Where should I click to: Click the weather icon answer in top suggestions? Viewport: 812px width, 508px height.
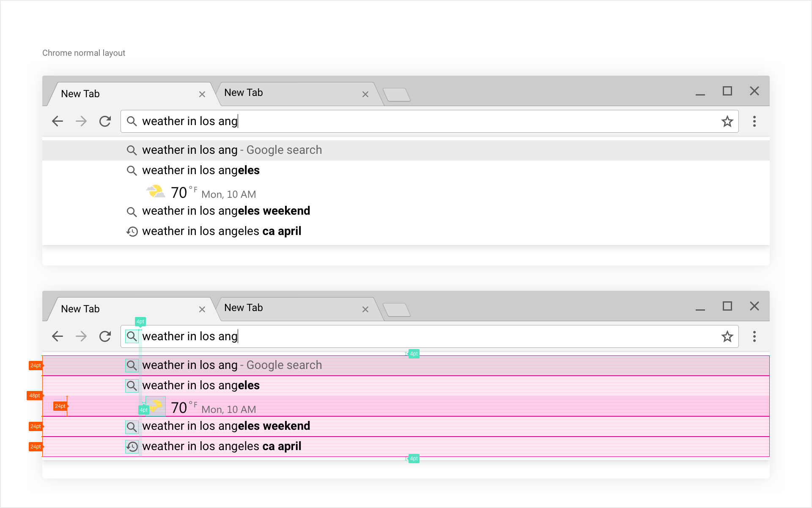[x=156, y=192]
